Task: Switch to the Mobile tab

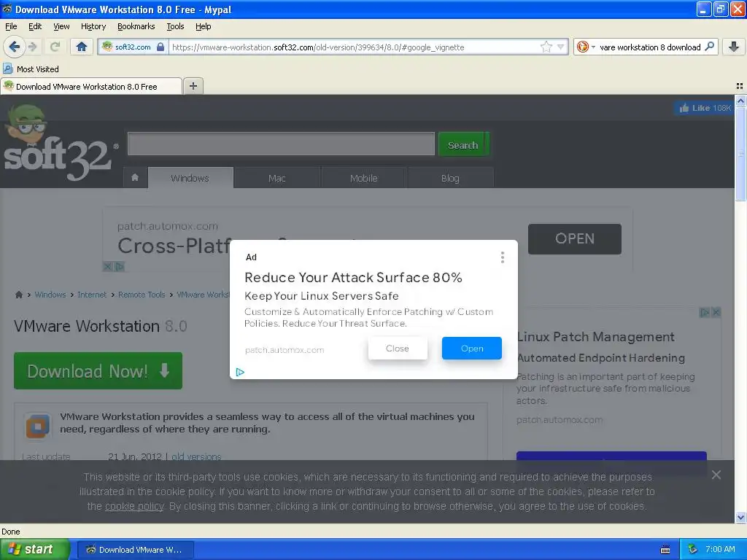Action: (363, 178)
